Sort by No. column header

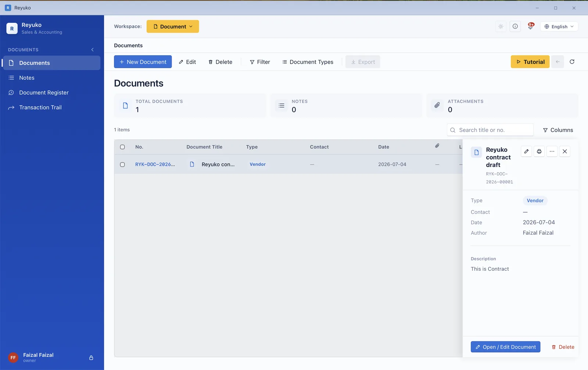[139, 147]
